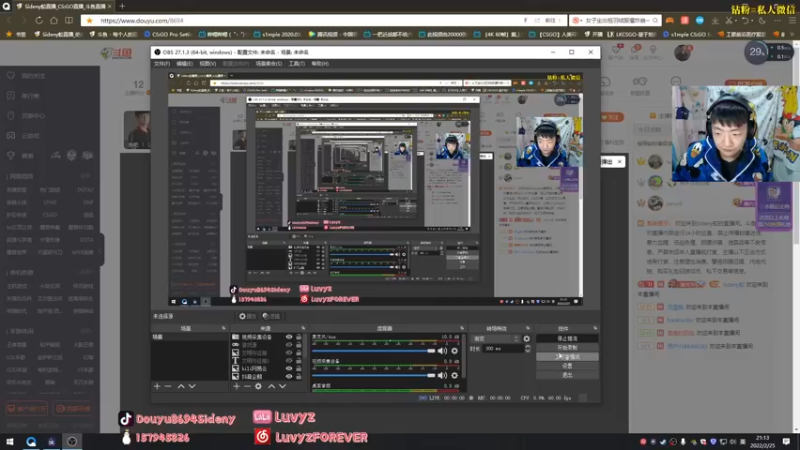Click 开始录制 start recording button
The image size is (800, 450).
567,347
